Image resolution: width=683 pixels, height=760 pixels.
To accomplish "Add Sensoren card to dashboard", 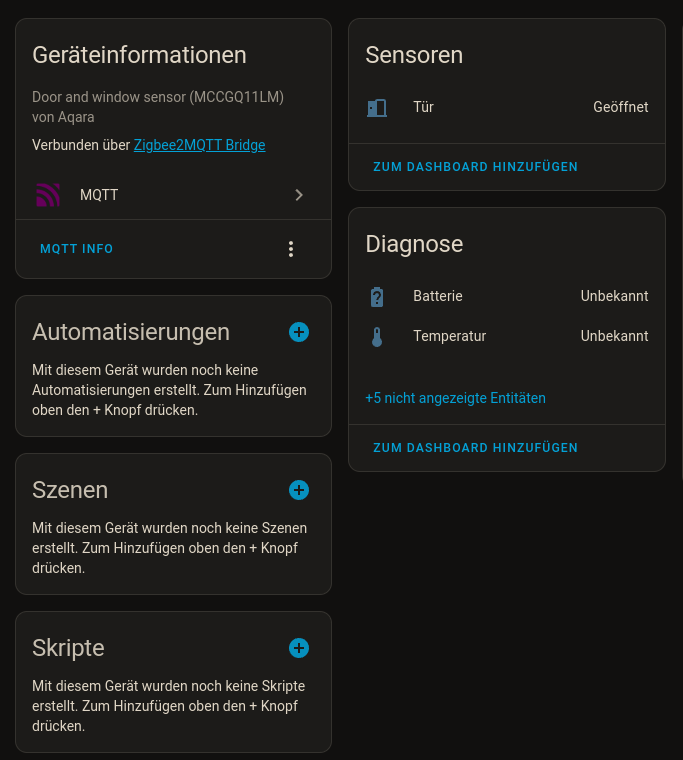I will pyautogui.click(x=475, y=167).
